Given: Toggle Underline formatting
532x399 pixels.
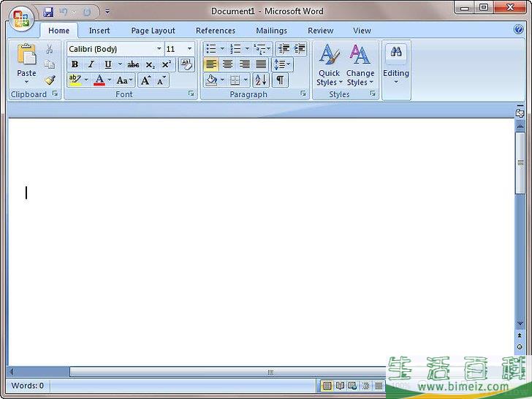Looking at the screenshot, I should click(108, 64).
